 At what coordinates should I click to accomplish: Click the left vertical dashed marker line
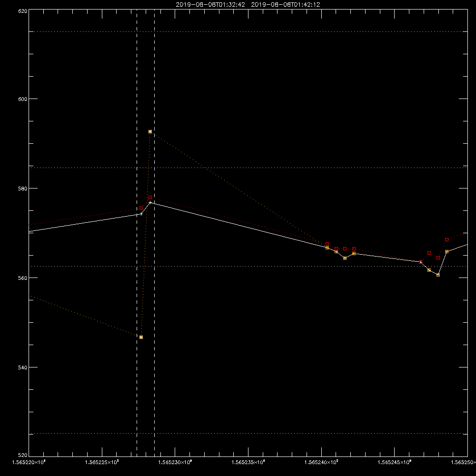(137, 233)
